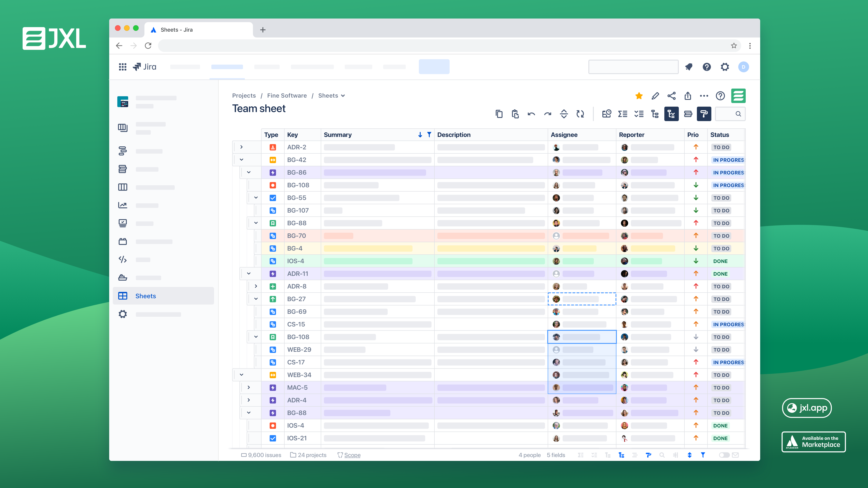Expand the ADR-2 row
868x488 pixels.
241,147
